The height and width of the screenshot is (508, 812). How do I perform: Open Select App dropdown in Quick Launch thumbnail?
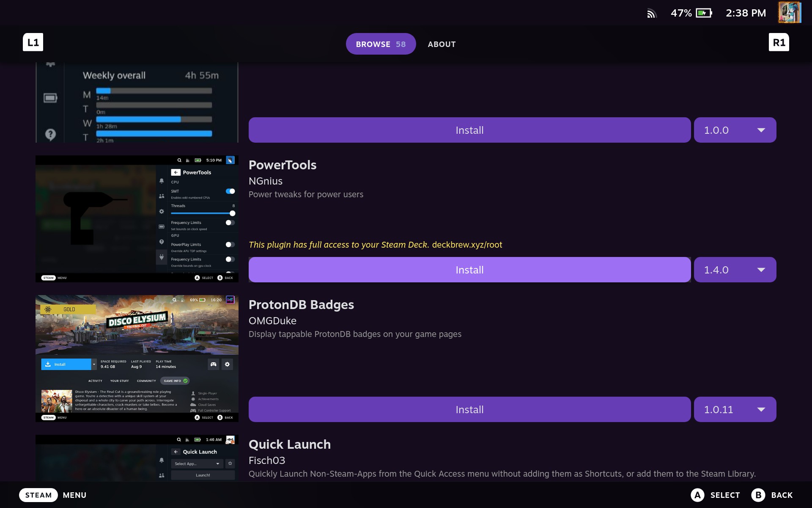(x=197, y=464)
